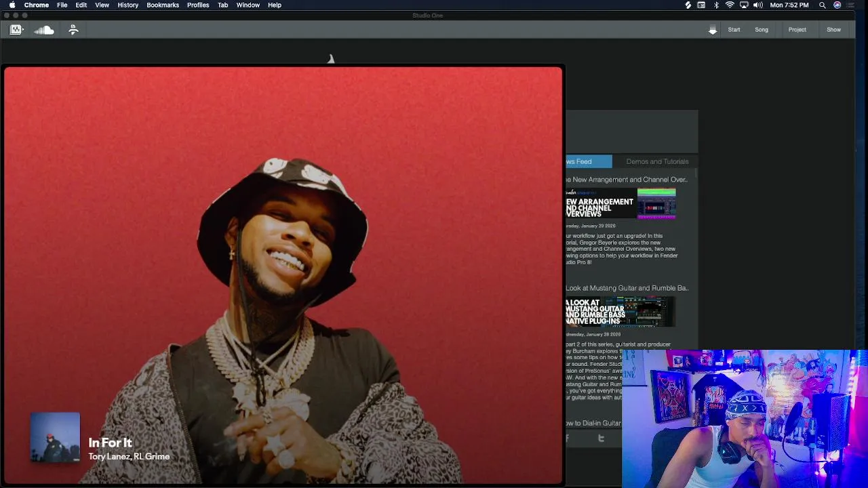This screenshot has width=868, height=488.
Task: Click the artist text Tory Lanez, RL Grime
Action: click(x=129, y=457)
